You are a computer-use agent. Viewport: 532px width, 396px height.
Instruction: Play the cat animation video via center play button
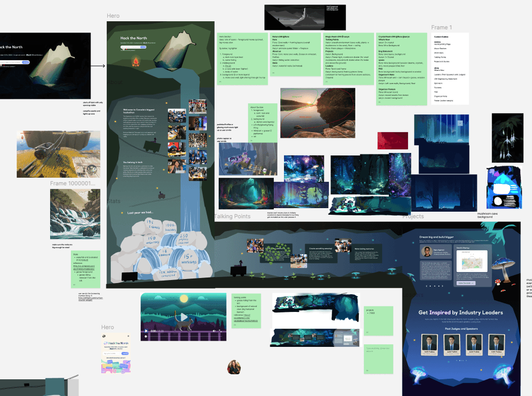184,317
